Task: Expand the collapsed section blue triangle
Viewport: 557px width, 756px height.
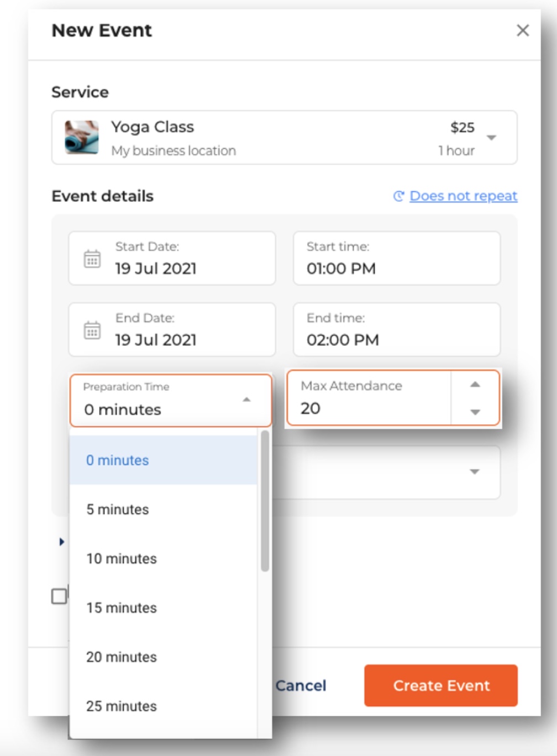Action: click(62, 542)
